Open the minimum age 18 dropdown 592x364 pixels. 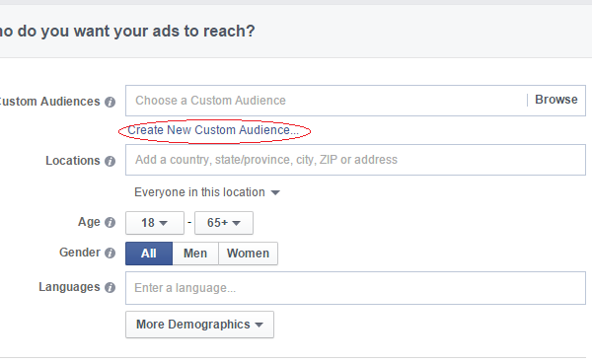[x=155, y=223]
